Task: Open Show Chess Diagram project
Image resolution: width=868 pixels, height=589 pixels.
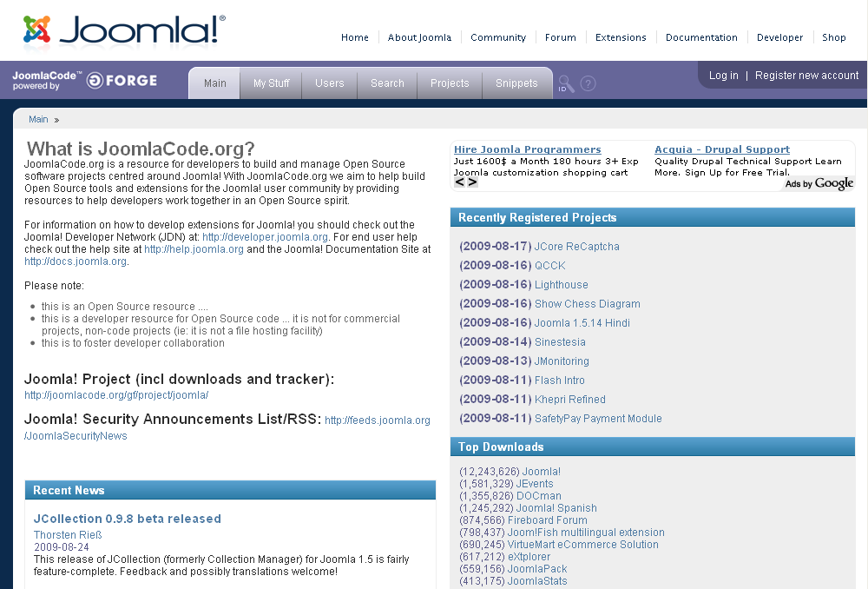Action: pos(588,304)
